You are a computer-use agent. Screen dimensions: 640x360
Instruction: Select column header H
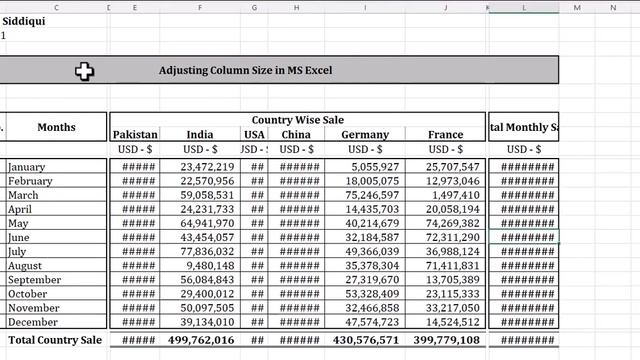click(296, 7)
